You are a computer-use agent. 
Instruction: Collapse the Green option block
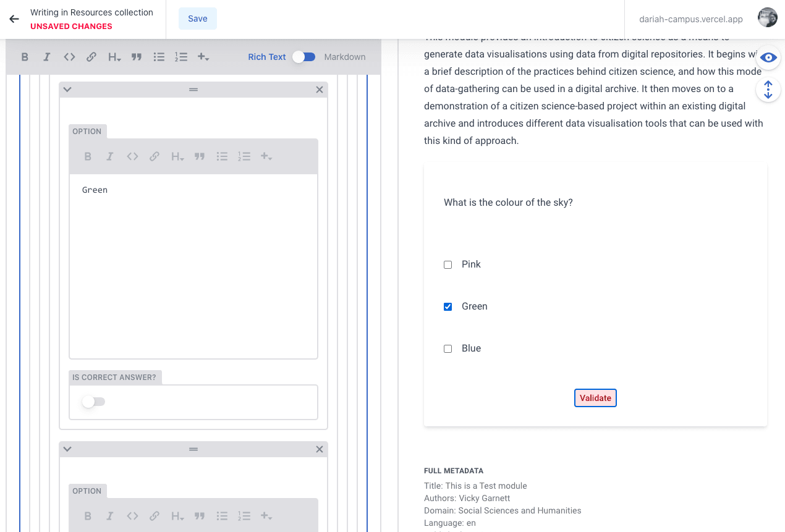(68, 90)
